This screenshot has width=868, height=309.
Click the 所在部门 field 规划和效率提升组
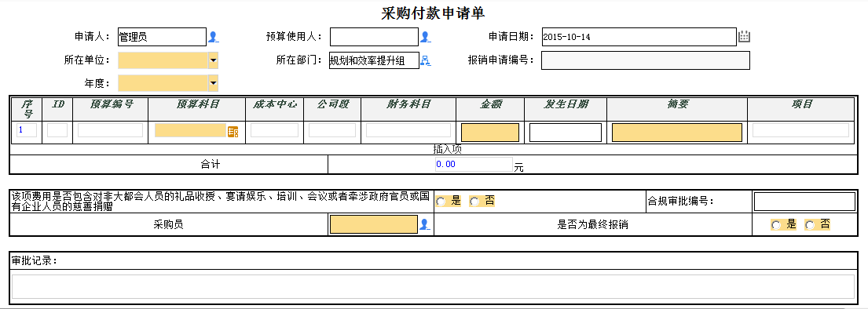click(x=374, y=60)
